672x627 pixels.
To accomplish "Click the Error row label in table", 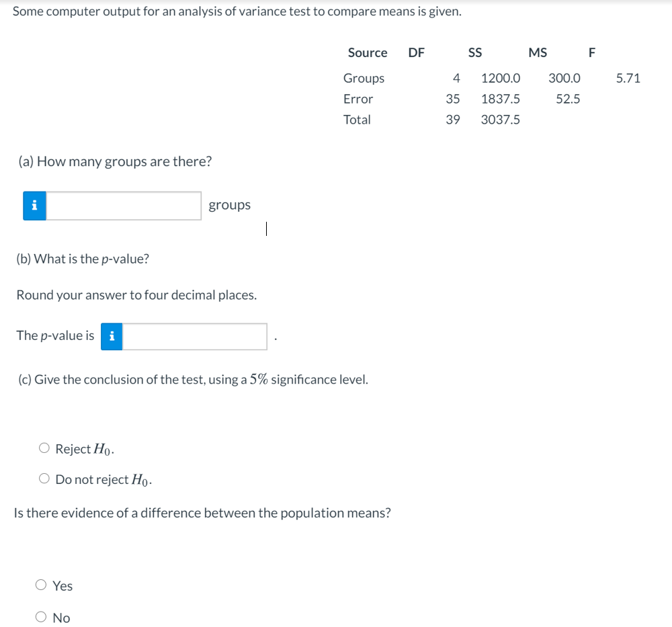I will pos(358,99).
